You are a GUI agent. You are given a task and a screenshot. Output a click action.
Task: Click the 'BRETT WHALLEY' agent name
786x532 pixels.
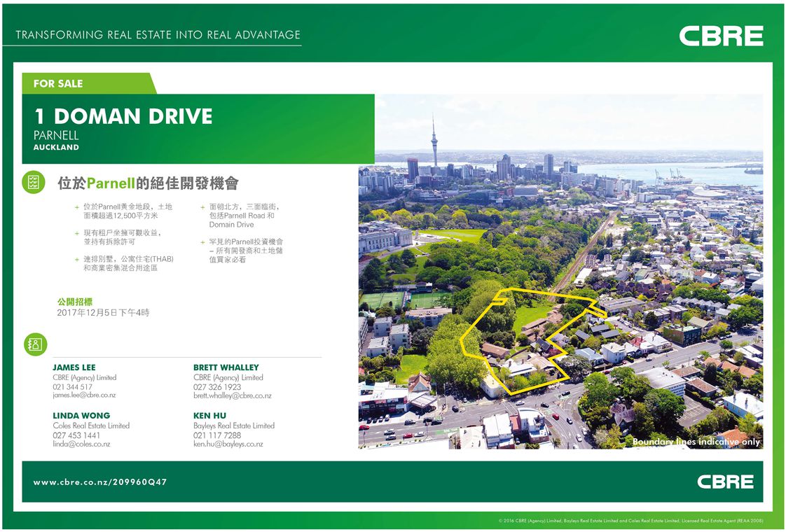(226, 367)
